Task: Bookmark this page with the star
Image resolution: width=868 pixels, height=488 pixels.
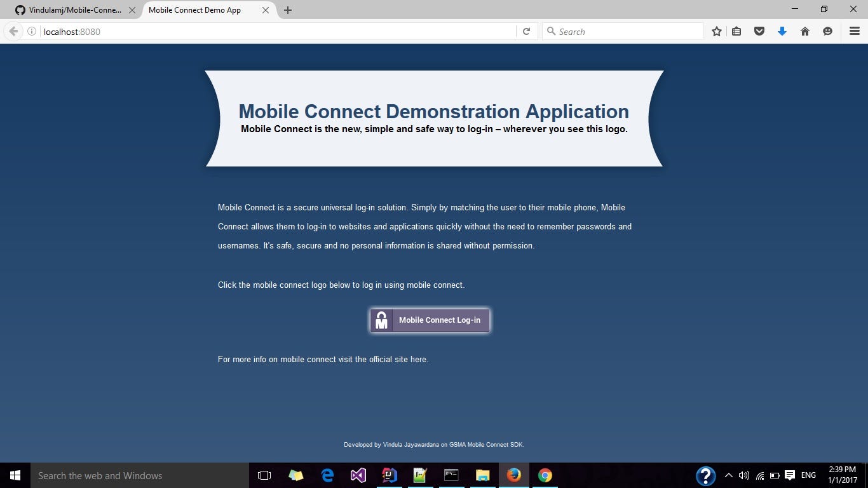Action: click(717, 32)
